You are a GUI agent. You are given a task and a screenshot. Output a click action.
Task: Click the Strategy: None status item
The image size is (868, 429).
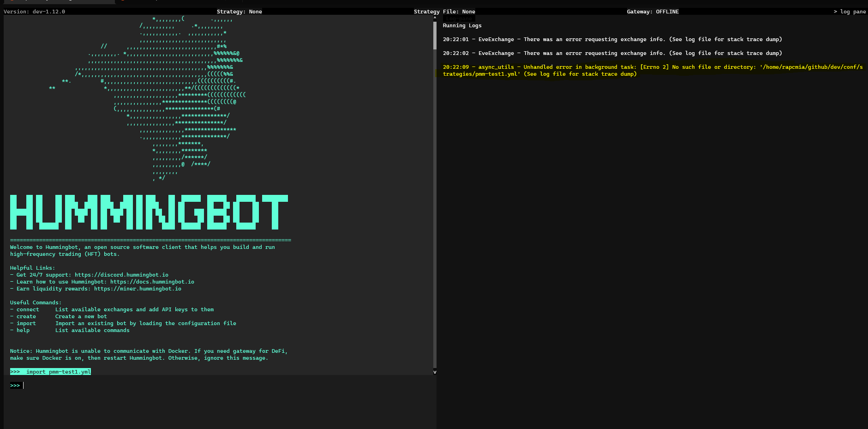point(239,12)
